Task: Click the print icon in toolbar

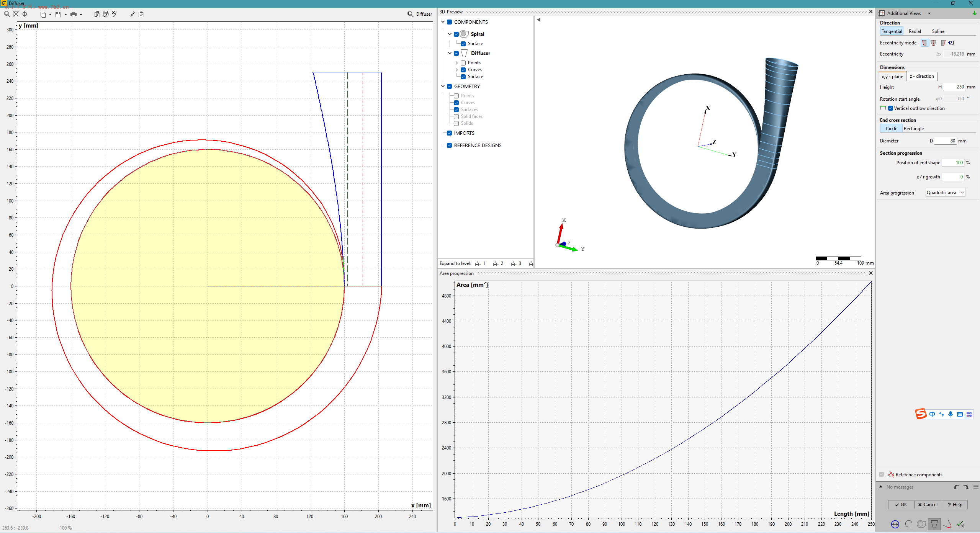Action: pyautogui.click(x=74, y=14)
